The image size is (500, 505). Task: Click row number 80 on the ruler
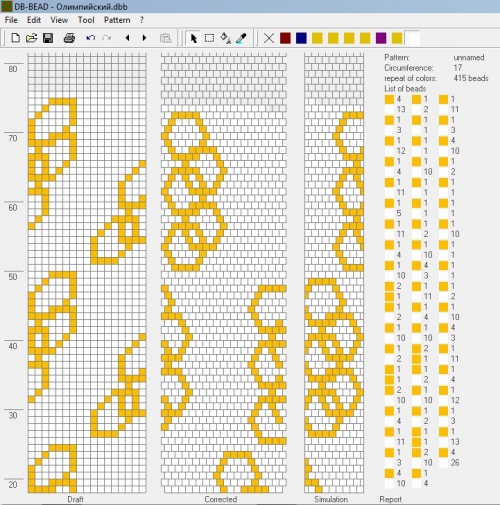(13, 69)
